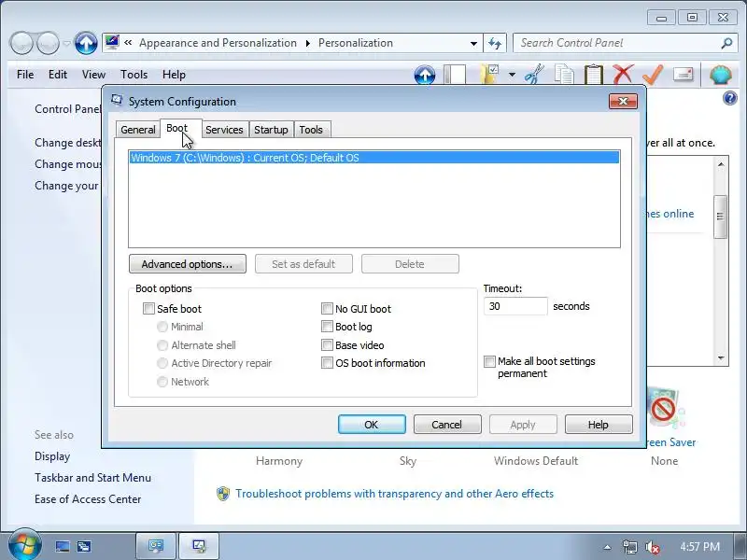Image resolution: width=747 pixels, height=560 pixels.
Task: Click the Timeout seconds input field
Action: tap(515, 306)
